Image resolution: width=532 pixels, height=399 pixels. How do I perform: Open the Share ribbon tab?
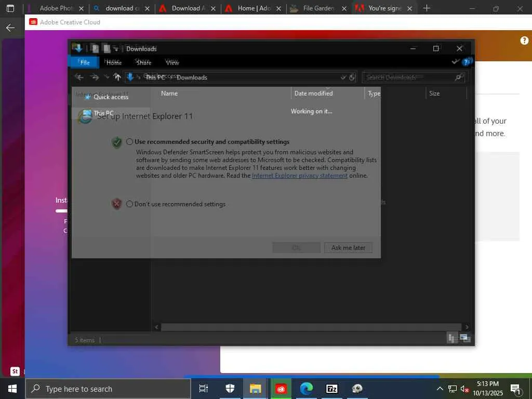tap(144, 62)
